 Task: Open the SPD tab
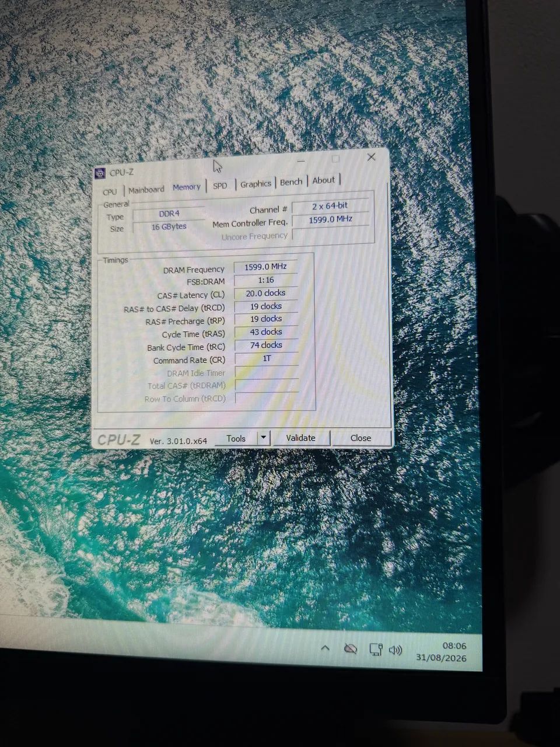[x=220, y=186]
